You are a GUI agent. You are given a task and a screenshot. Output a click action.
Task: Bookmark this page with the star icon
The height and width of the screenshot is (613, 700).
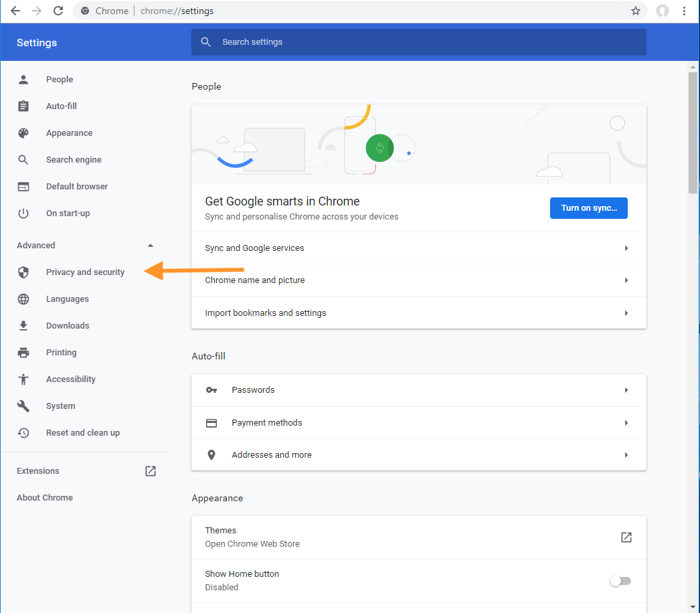(x=636, y=11)
